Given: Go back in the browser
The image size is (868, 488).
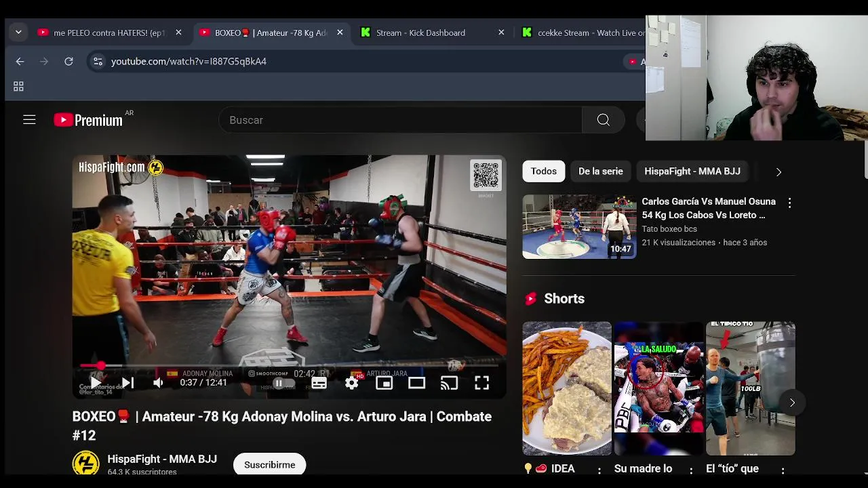Looking at the screenshot, I should [20, 61].
